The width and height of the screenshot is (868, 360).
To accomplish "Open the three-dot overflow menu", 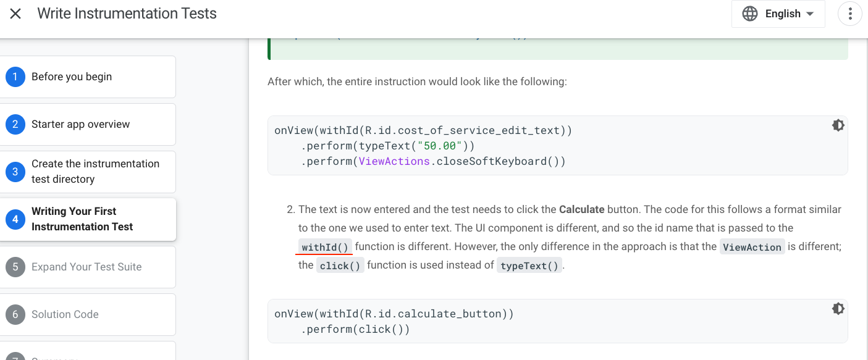I will click(850, 13).
